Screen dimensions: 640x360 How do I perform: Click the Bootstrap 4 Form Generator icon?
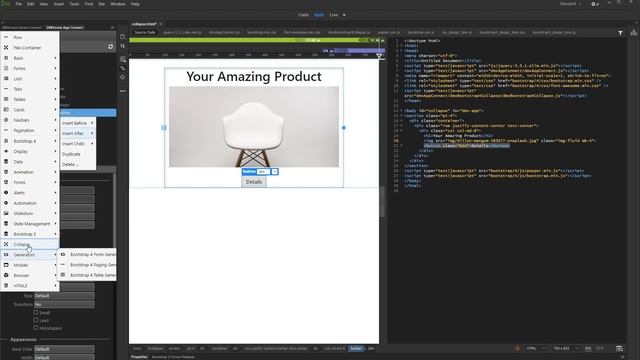63,254
